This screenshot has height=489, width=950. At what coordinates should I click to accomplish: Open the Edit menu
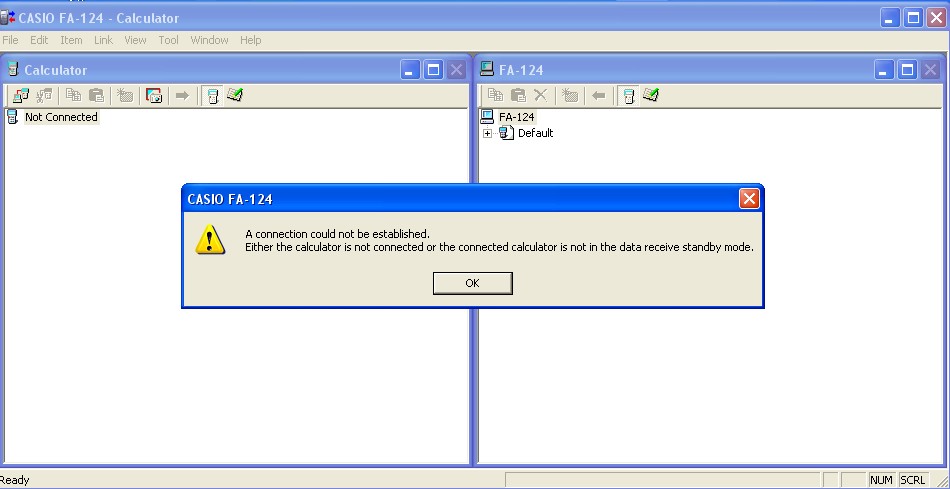point(39,40)
